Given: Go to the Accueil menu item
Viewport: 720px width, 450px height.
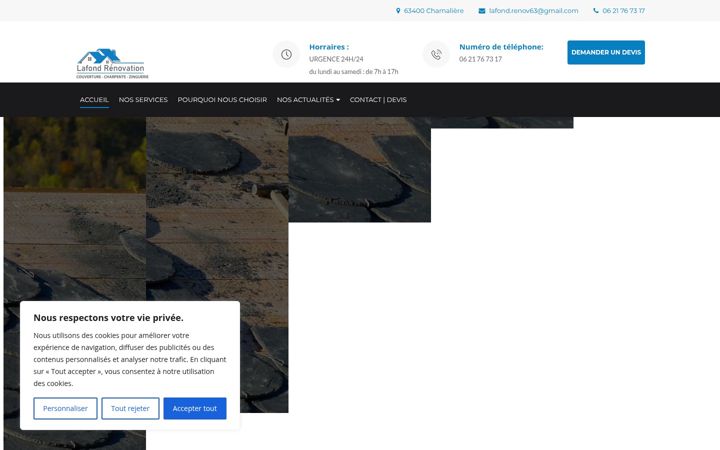Looking at the screenshot, I should [x=94, y=100].
